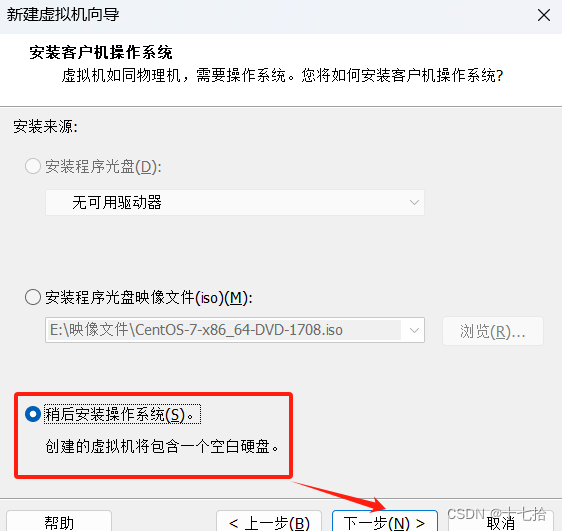Expand the ISO path dropdown arrow

[414, 330]
